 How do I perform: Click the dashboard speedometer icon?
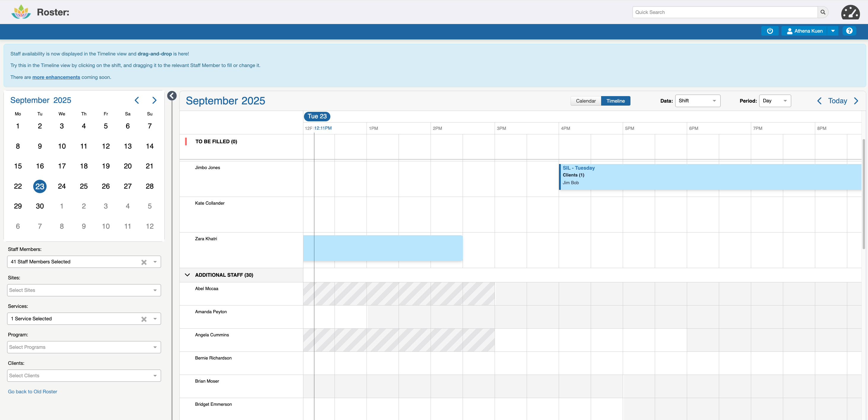(x=850, y=12)
